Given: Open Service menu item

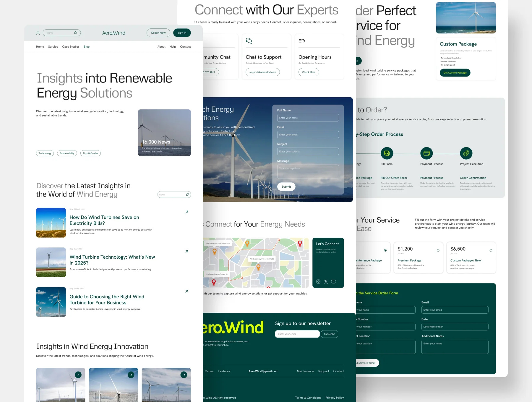Looking at the screenshot, I should (x=53, y=47).
